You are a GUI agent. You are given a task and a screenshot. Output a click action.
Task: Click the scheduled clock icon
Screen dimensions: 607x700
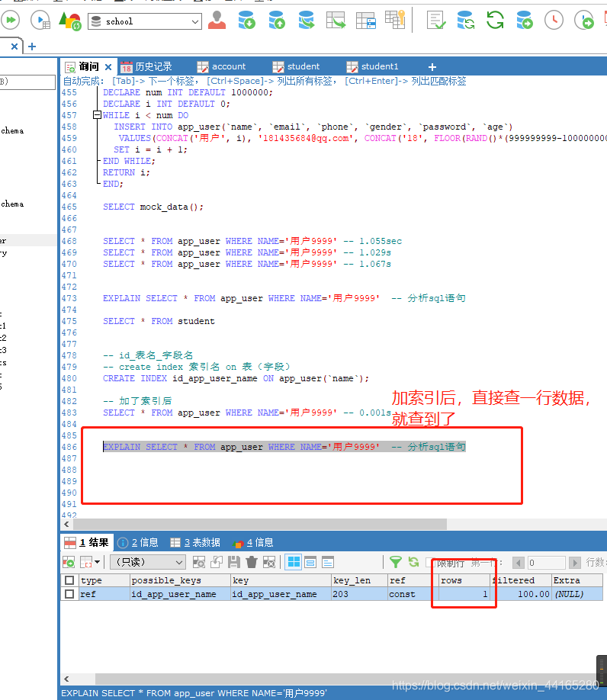point(554,20)
